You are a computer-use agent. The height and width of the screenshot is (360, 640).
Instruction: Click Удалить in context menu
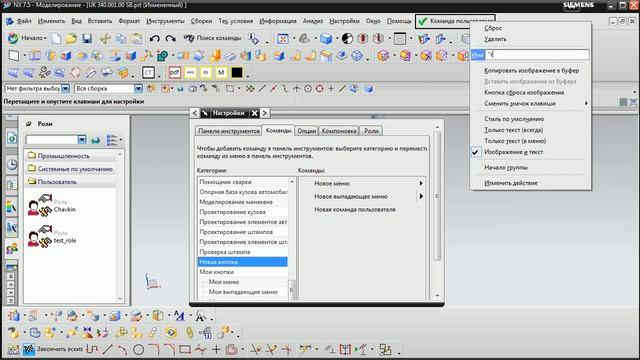[495, 39]
